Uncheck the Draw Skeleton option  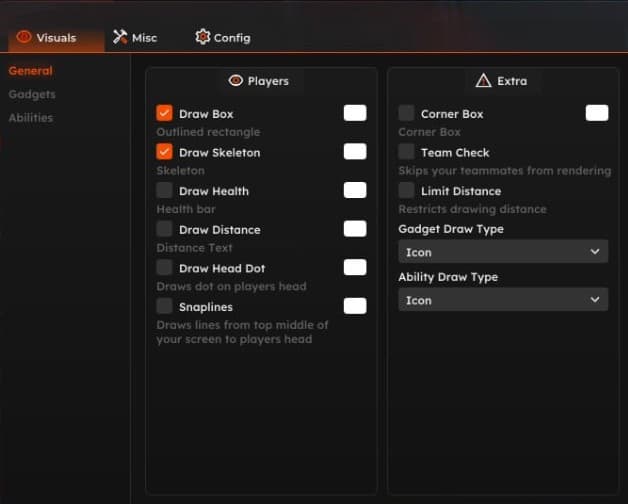click(x=165, y=152)
